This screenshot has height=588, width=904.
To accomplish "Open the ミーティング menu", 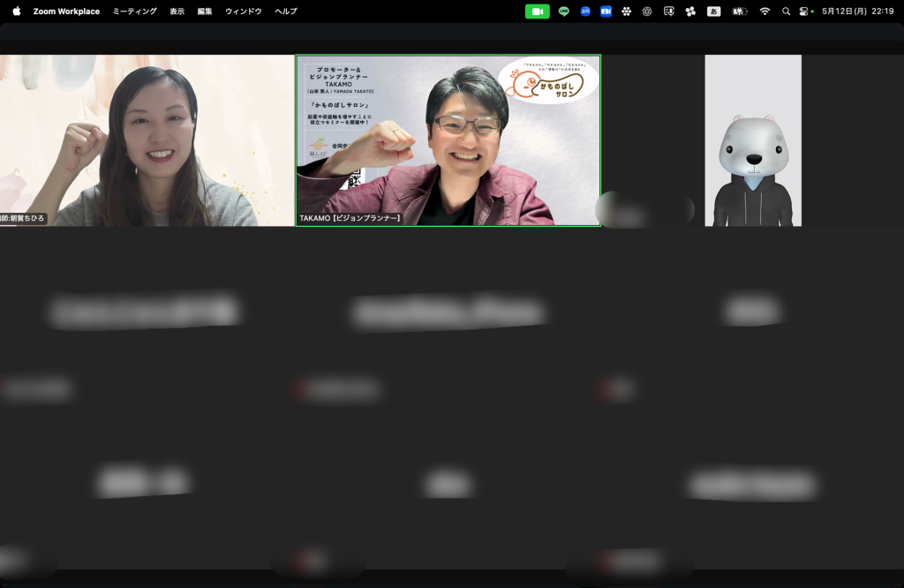I will (134, 11).
